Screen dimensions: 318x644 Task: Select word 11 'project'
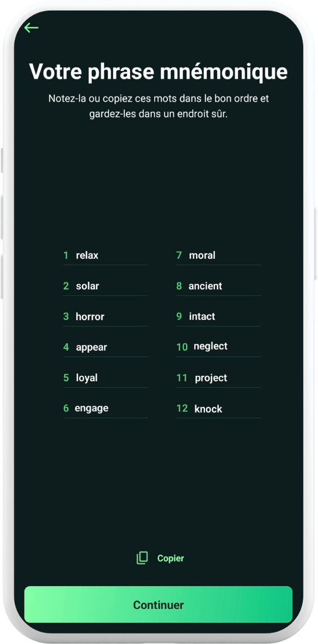(211, 378)
